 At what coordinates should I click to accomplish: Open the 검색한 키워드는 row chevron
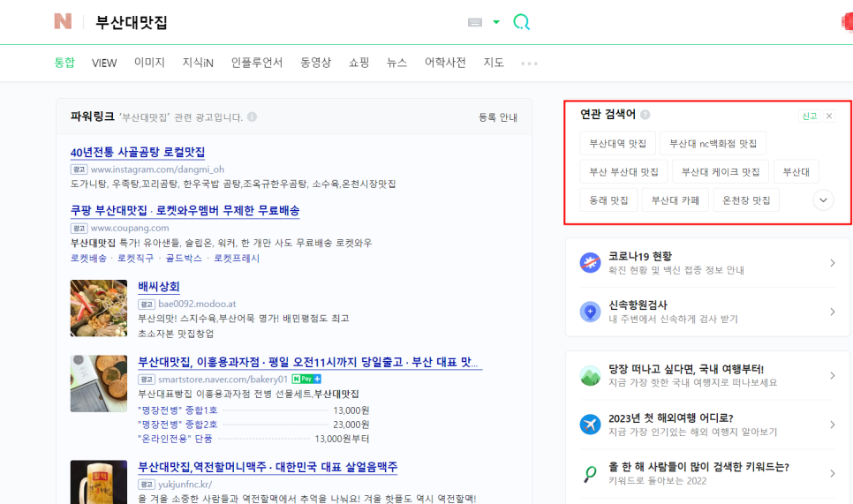833,474
